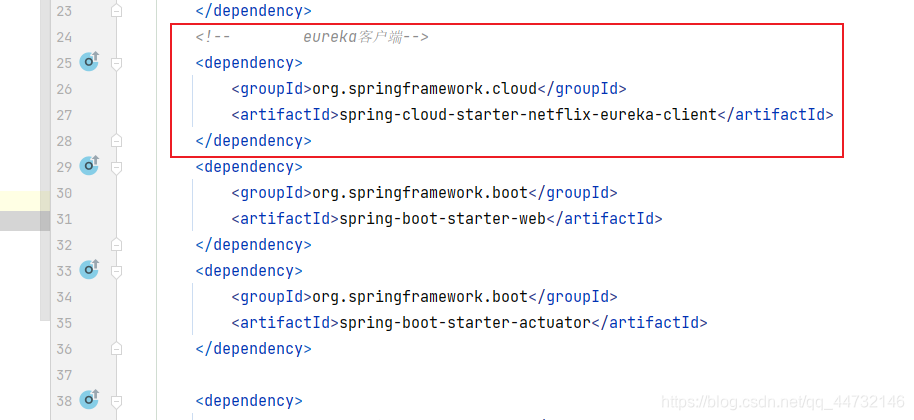914x420 pixels.
Task: Toggle the fold marker at line 23
Action: point(117,11)
